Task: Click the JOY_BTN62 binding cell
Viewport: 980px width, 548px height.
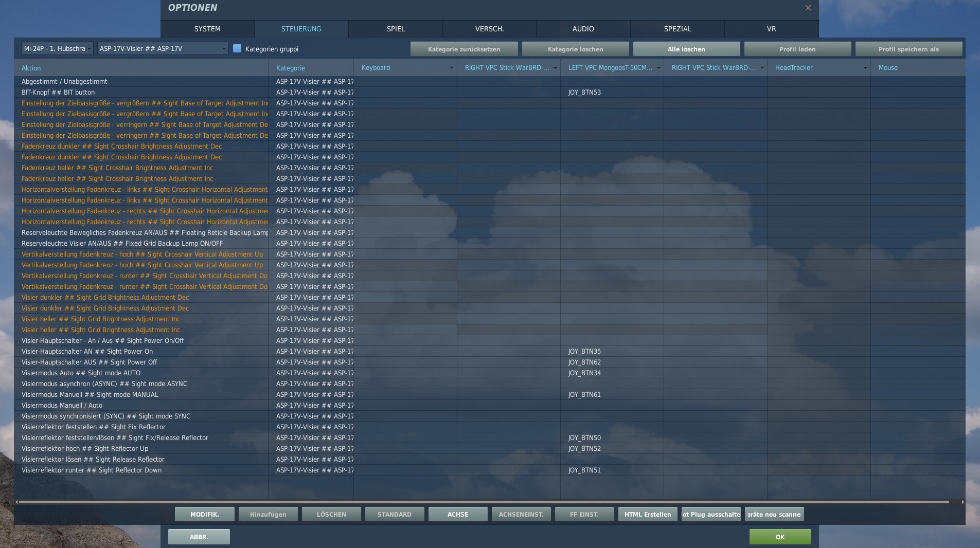Action: coord(612,362)
